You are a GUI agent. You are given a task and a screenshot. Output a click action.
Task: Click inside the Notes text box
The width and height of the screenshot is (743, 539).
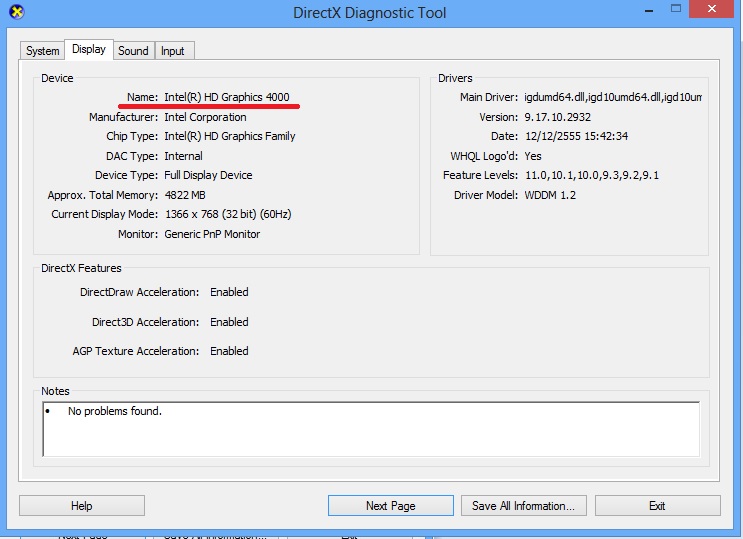(371, 429)
